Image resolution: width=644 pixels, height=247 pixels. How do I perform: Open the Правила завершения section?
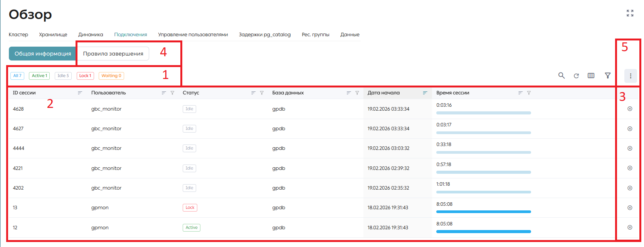coord(113,54)
